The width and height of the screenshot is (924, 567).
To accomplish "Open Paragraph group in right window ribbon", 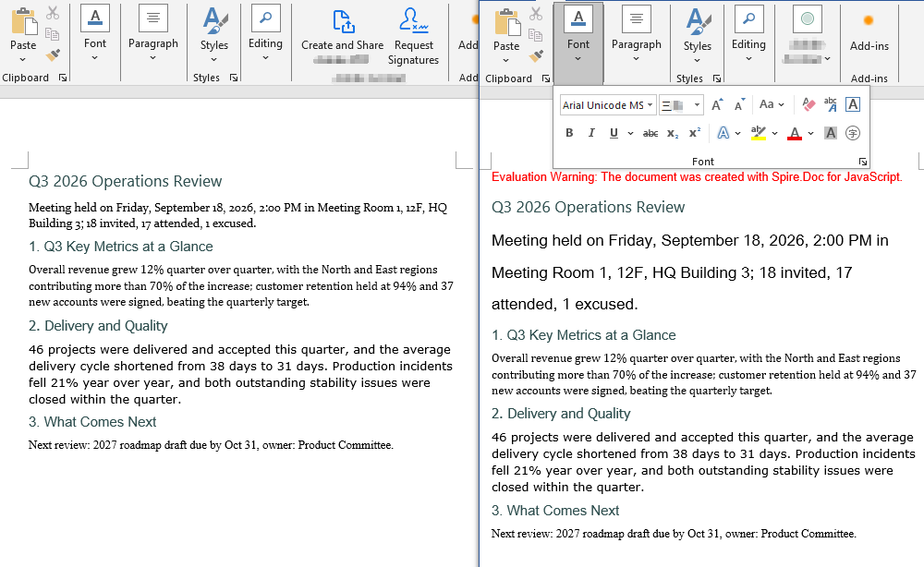I will click(637, 35).
